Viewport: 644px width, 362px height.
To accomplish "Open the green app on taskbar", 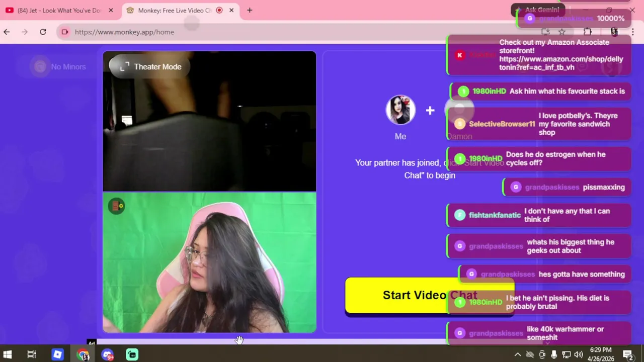I will click(132, 354).
